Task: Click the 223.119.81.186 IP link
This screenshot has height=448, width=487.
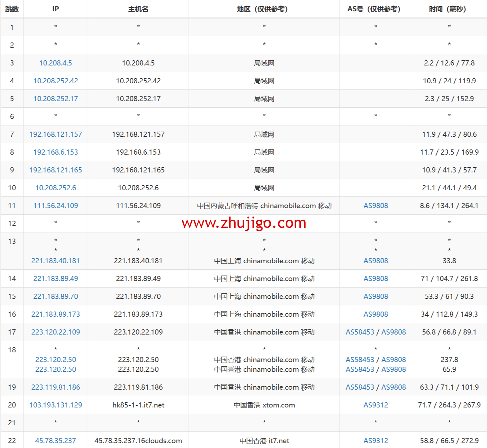Action: click(x=55, y=387)
